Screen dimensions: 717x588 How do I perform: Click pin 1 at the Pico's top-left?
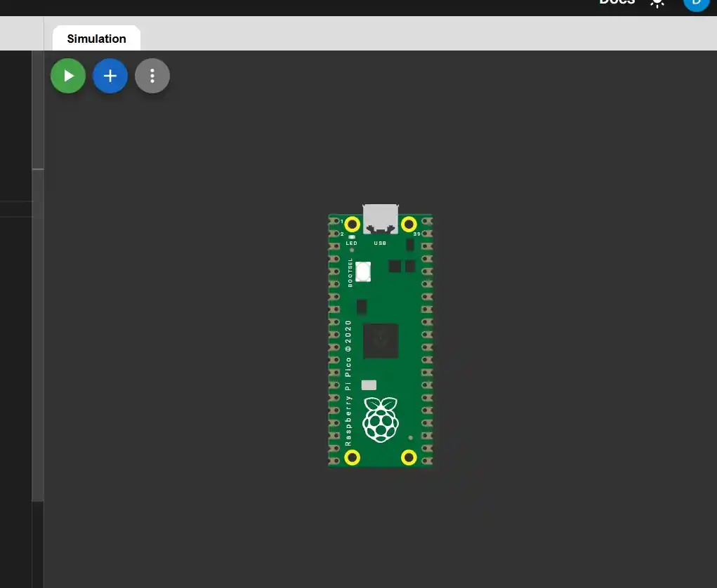point(334,221)
